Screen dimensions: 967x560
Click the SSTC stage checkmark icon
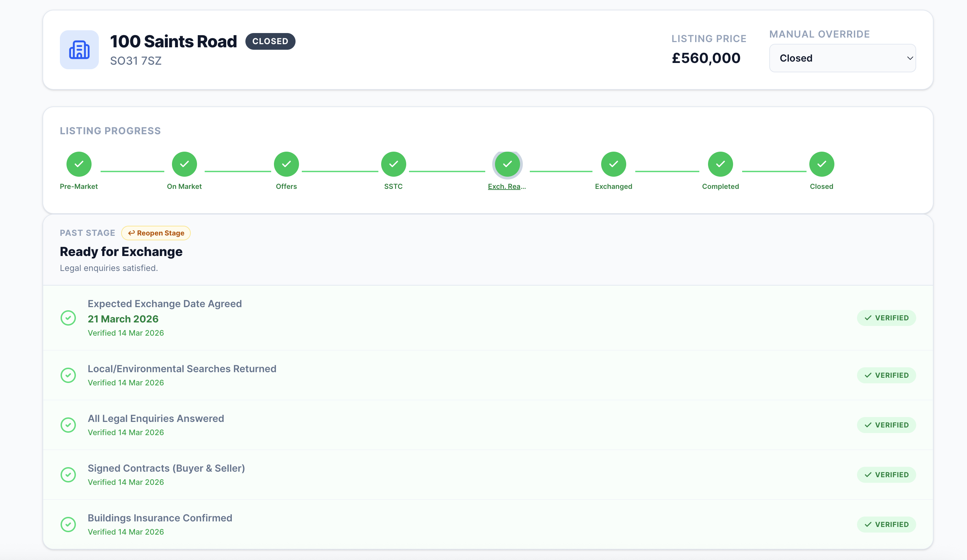click(x=393, y=164)
